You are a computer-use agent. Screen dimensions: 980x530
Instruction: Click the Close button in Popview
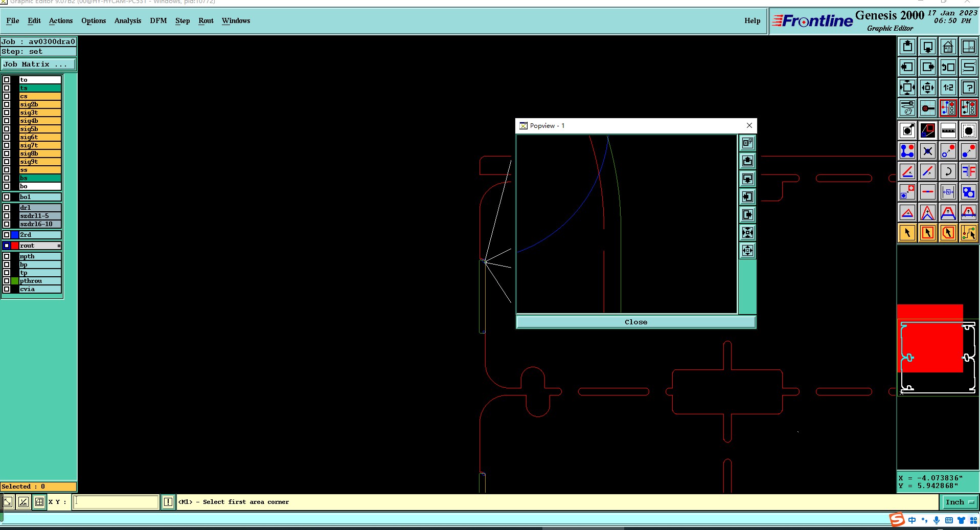(x=635, y=322)
